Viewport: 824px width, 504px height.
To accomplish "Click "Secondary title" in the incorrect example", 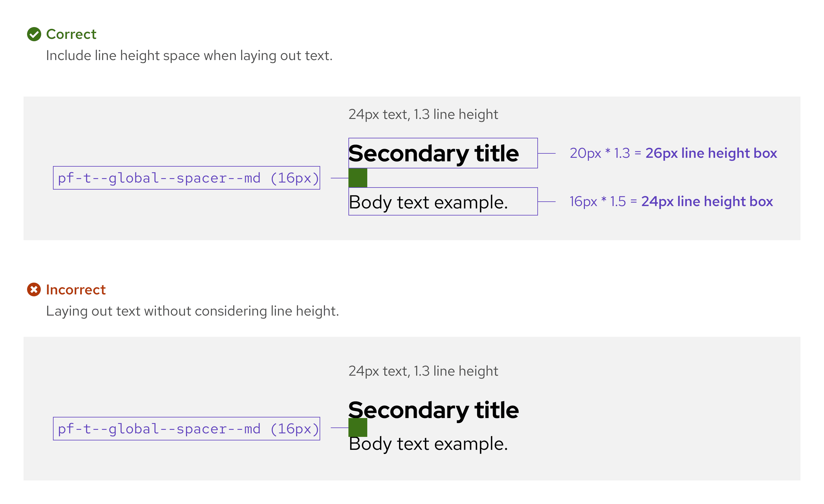I will (433, 410).
